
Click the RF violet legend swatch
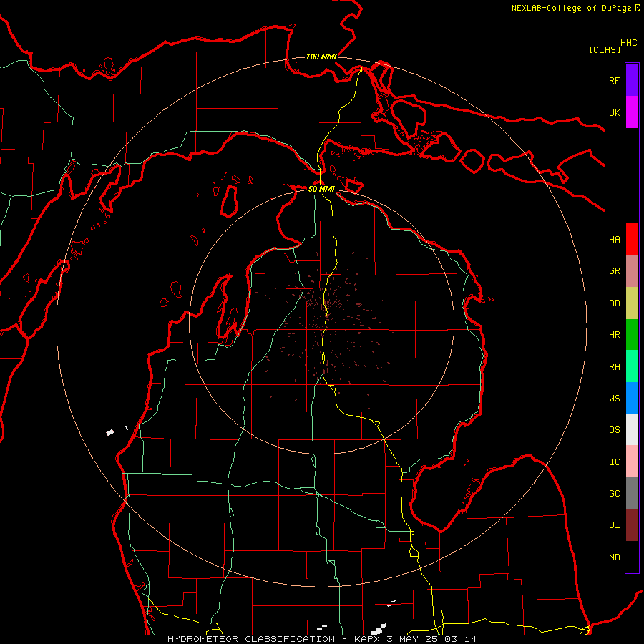[x=632, y=80]
